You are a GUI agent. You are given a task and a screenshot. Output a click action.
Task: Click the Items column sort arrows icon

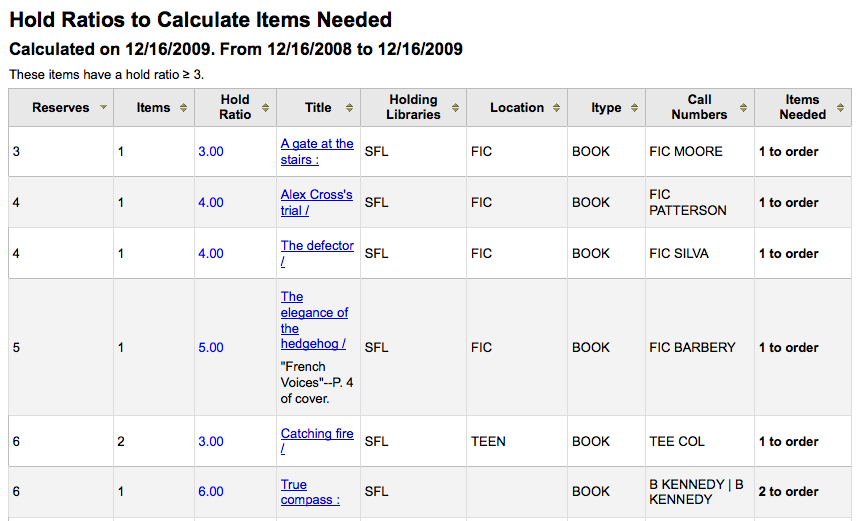[x=184, y=108]
